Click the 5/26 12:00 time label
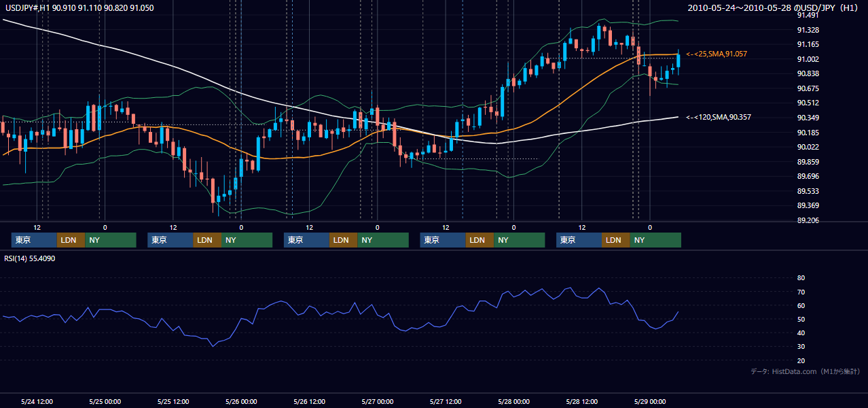The image size is (868, 408). [310, 401]
